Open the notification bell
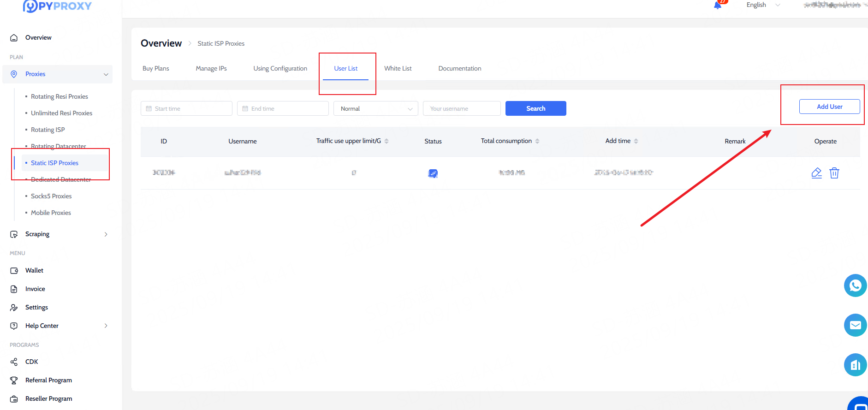 click(x=718, y=5)
